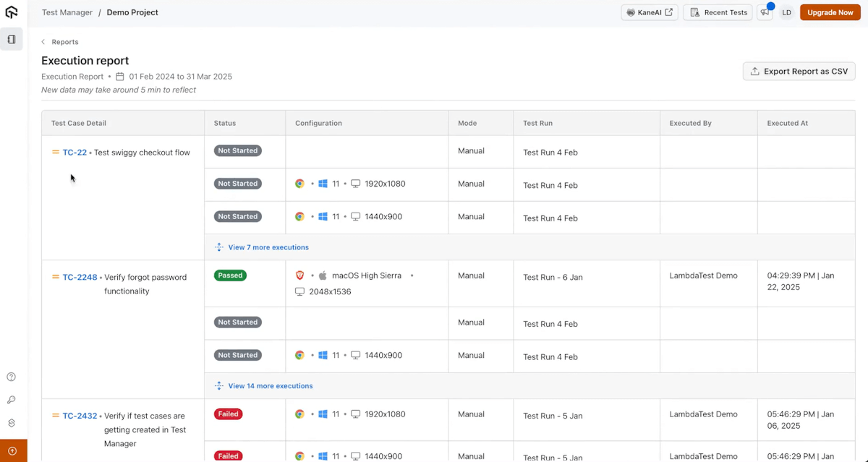Viewport: 868px width, 462px height.
Task: Select Demo Project breadcrumb
Action: [132, 12]
